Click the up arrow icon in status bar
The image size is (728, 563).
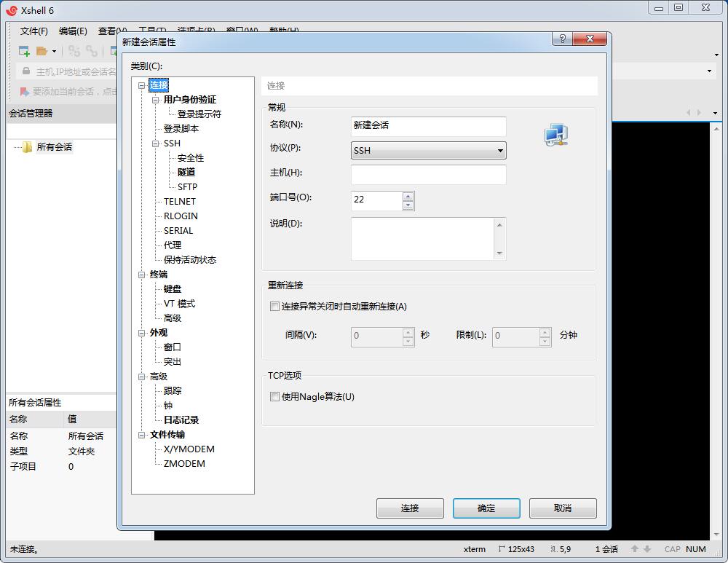tap(635, 549)
